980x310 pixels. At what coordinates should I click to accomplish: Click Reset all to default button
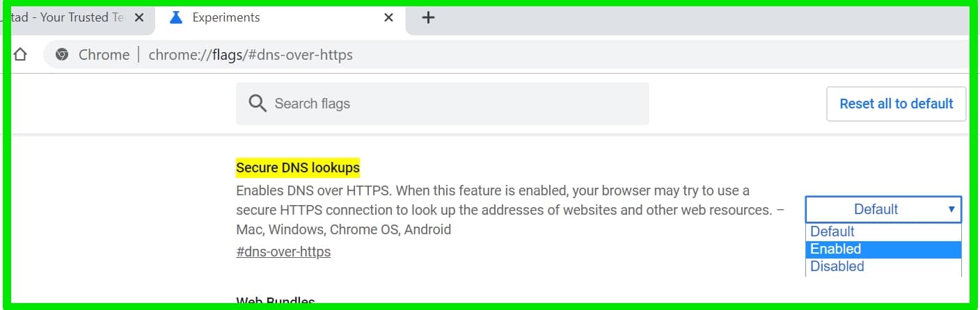pyautogui.click(x=896, y=104)
